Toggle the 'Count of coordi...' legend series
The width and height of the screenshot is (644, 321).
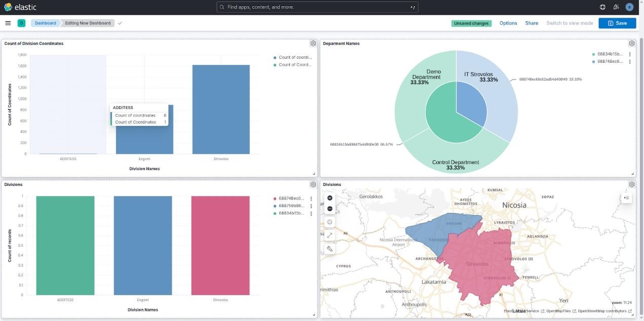(x=295, y=58)
